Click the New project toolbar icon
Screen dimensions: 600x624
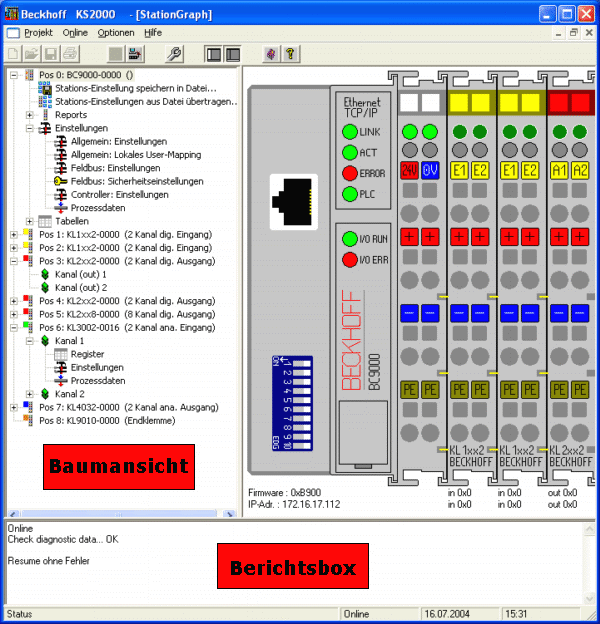(x=13, y=54)
